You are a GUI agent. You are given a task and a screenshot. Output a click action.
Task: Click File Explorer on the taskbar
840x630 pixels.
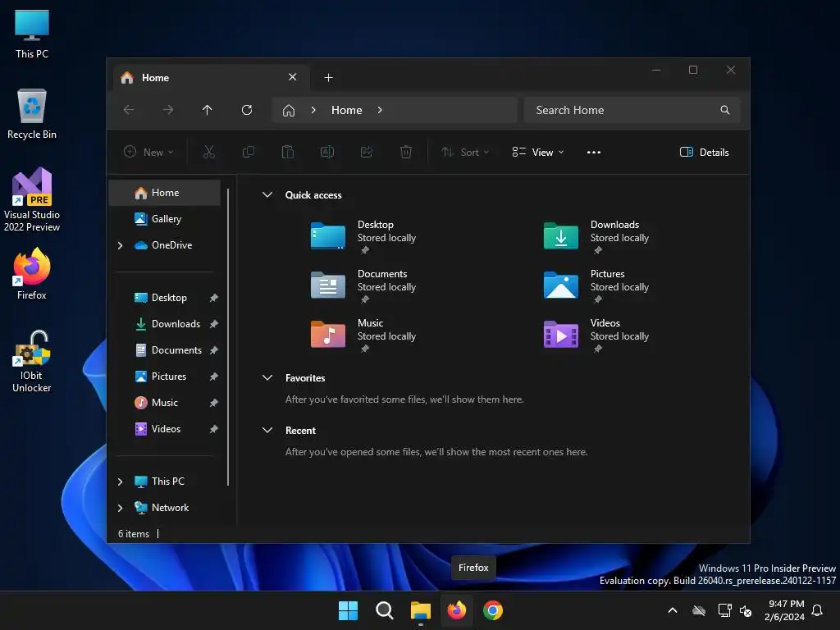421,610
